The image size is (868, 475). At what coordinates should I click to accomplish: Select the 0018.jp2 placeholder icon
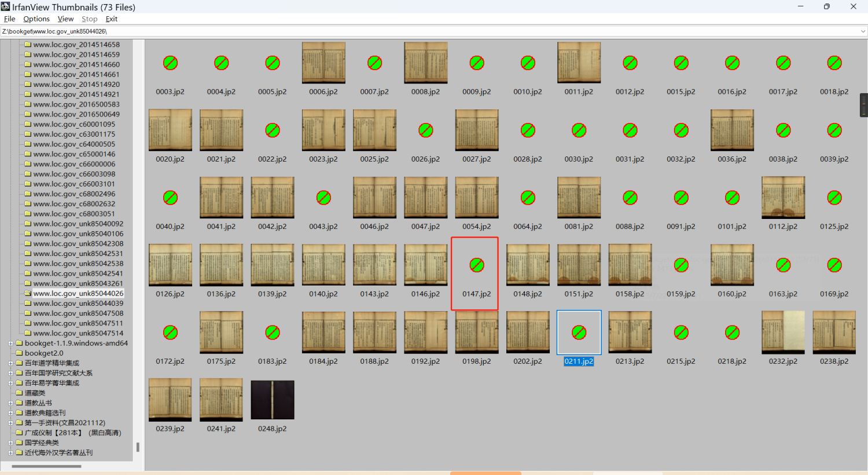pyautogui.click(x=834, y=63)
